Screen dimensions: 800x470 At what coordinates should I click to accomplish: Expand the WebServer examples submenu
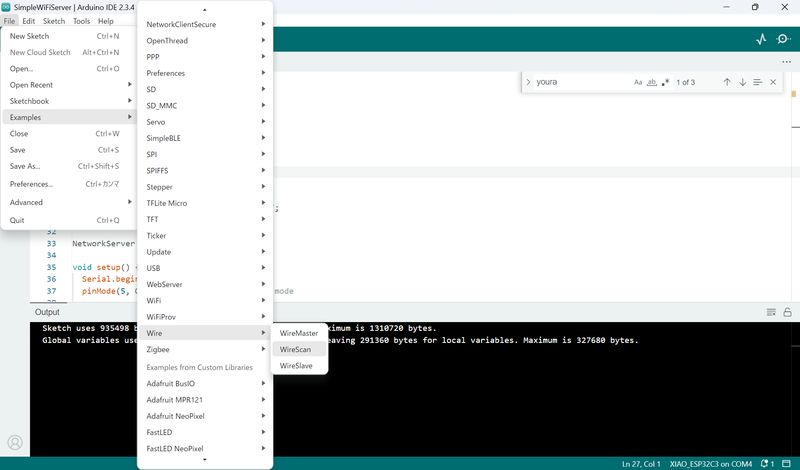tap(205, 284)
